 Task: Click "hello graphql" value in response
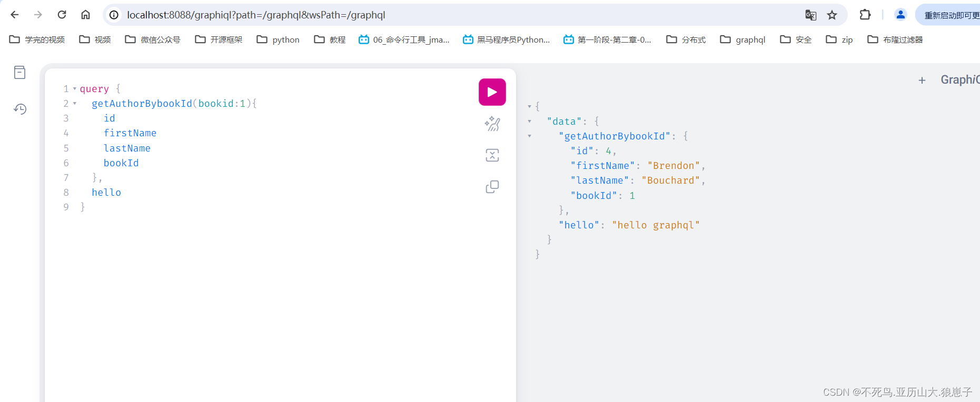[x=656, y=225]
